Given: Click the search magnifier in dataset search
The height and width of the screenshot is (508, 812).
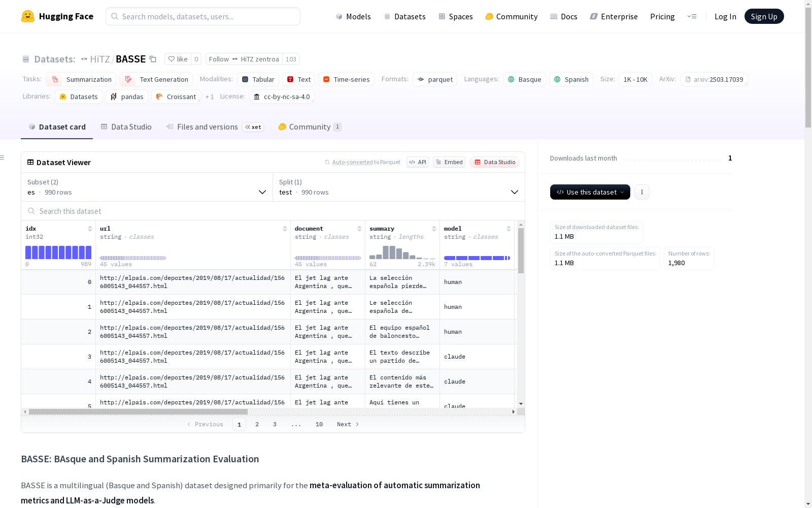Looking at the screenshot, I should (x=31, y=211).
